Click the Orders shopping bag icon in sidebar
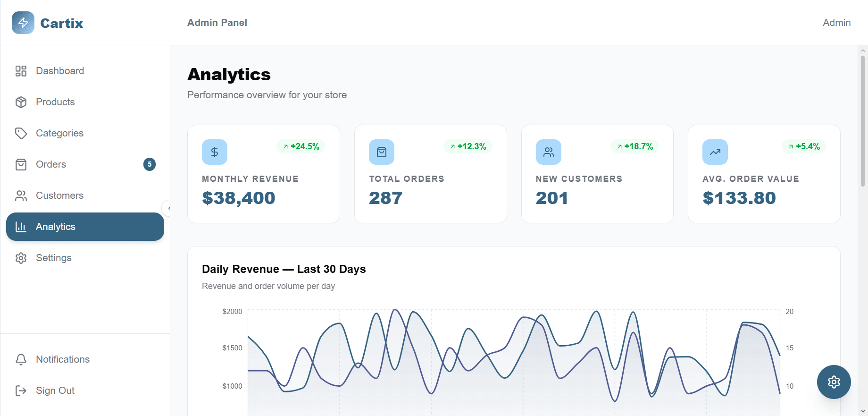 tap(21, 164)
